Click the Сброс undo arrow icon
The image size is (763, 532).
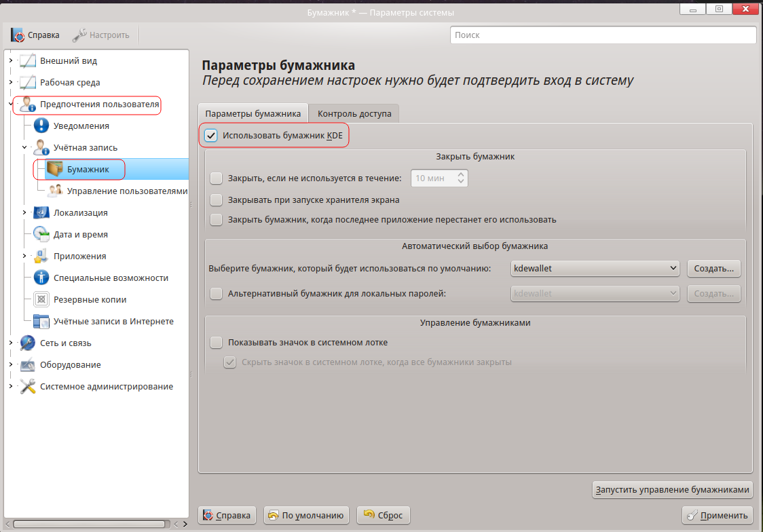369,514
